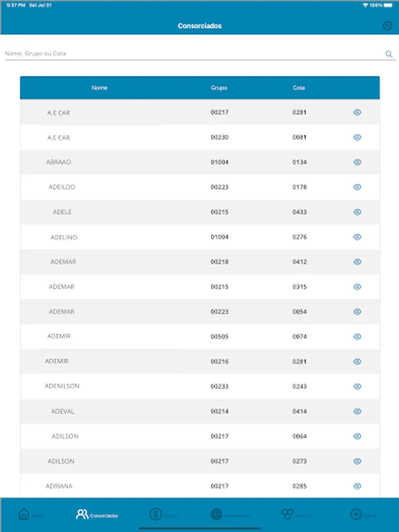Screen dimensions: 399x532
Task: View ADELE entry via eye icon
Action: [357, 212]
